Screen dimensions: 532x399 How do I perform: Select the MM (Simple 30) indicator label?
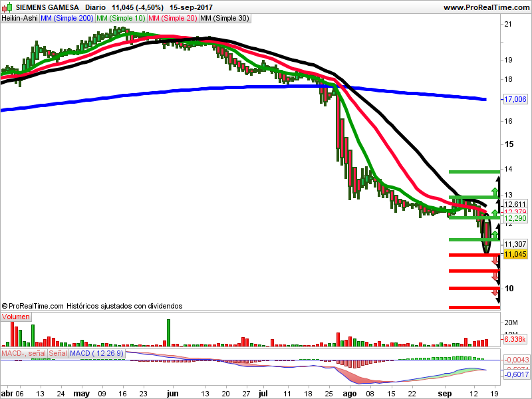point(225,19)
